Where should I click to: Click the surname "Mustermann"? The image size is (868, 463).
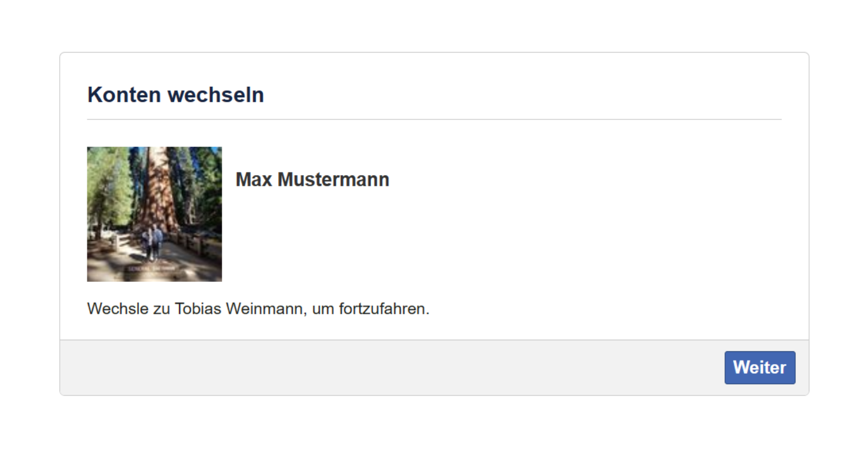coord(333,179)
